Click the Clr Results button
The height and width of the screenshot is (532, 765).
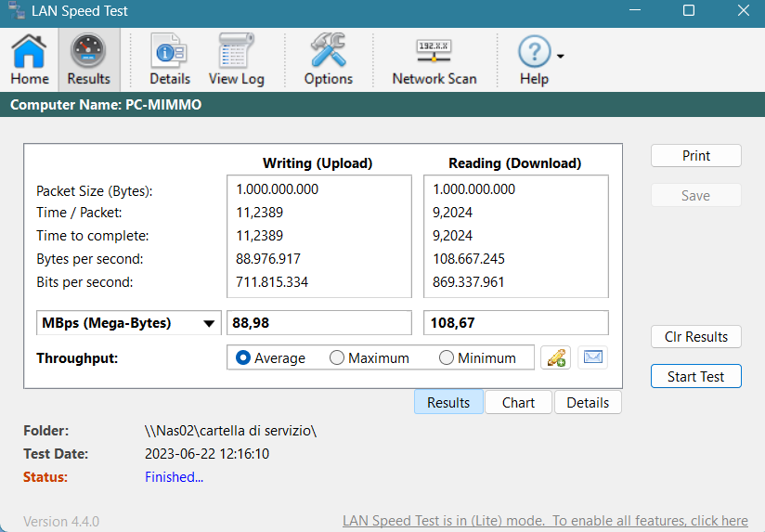695,337
